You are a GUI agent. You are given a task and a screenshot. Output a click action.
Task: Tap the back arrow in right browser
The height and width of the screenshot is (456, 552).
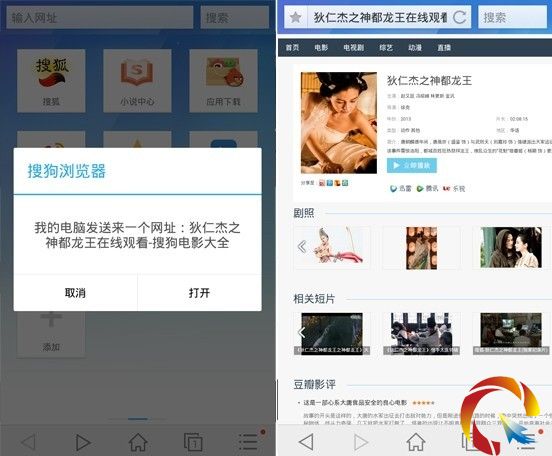tap(306, 442)
